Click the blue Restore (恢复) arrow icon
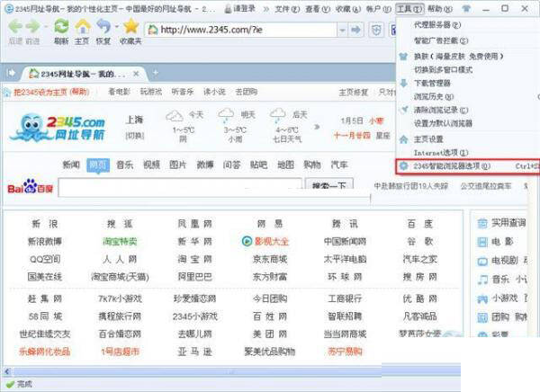Image resolution: width=540 pixels, height=392 pixels. pyautogui.click(x=103, y=26)
